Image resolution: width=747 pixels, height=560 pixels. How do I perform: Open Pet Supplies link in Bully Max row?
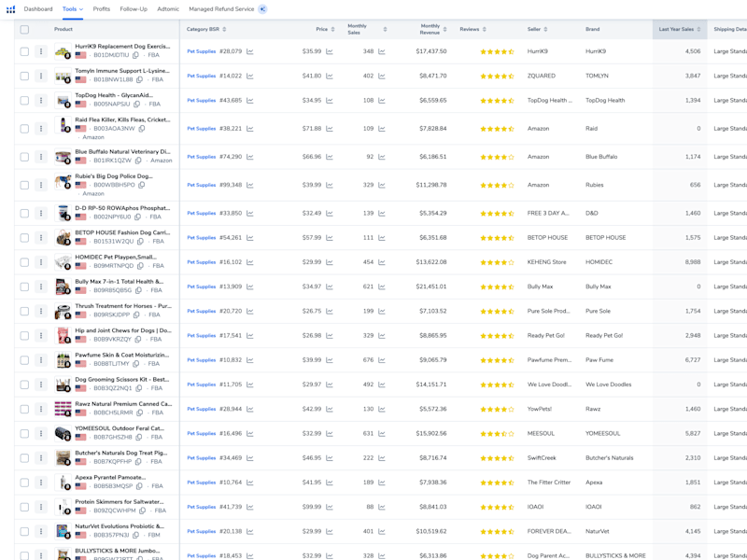[x=201, y=287]
